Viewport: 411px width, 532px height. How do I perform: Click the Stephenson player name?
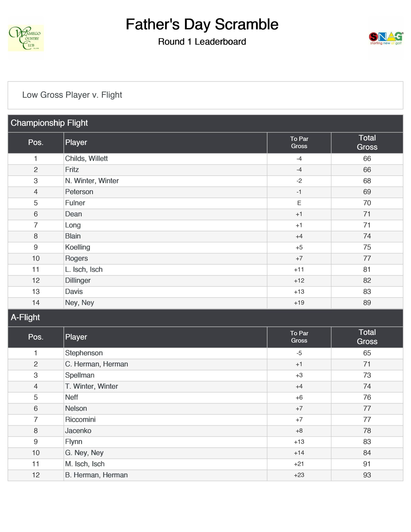(84, 353)
